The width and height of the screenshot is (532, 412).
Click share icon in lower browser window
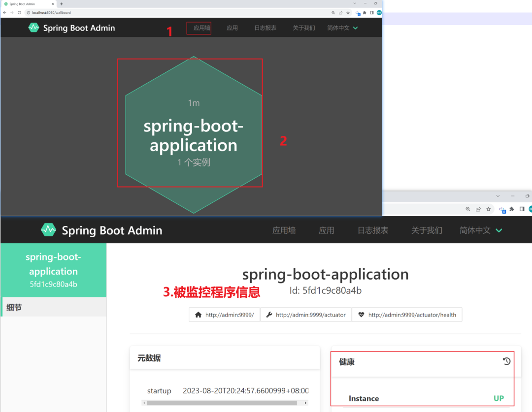[x=478, y=209]
